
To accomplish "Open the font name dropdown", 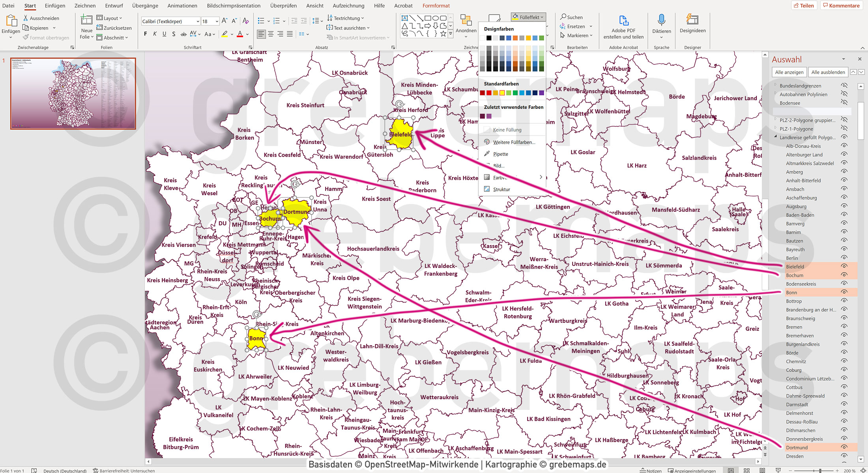I will (x=198, y=21).
